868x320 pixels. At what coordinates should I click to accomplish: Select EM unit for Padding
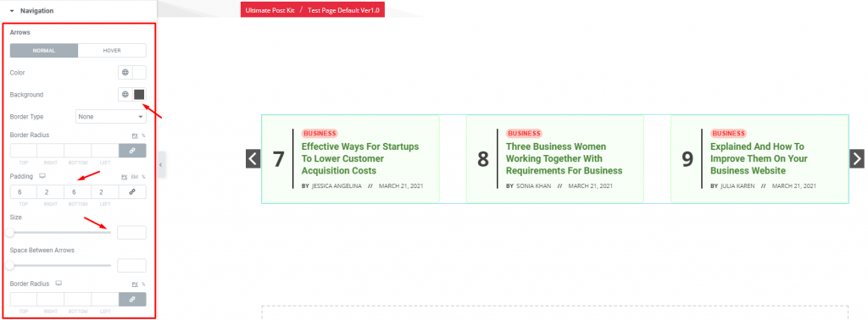pos(133,177)
